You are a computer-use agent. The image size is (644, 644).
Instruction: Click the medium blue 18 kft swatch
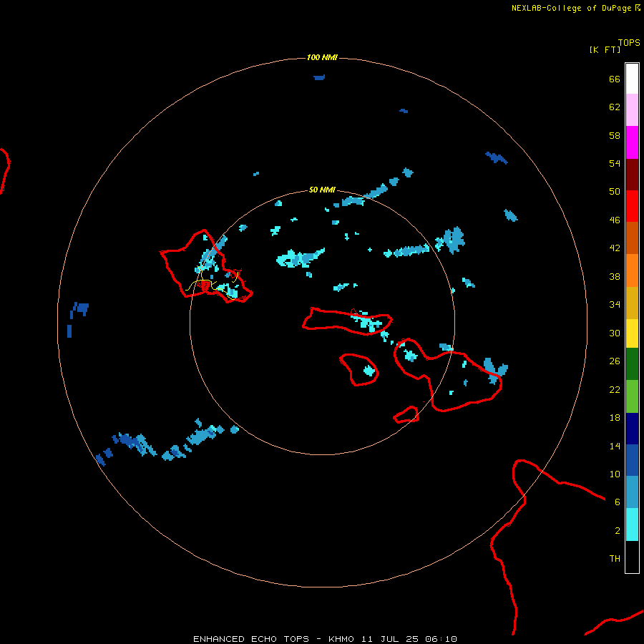tap(632, 460)
